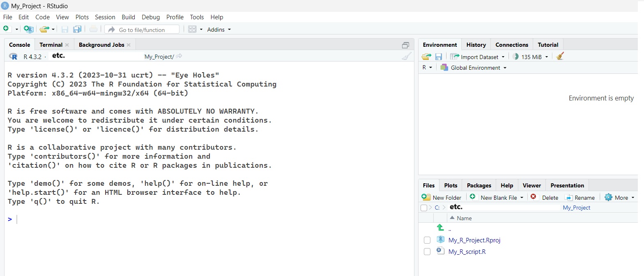Open the Build menu
This screenshot has width=644, height=276.
[x=129, y=17]
